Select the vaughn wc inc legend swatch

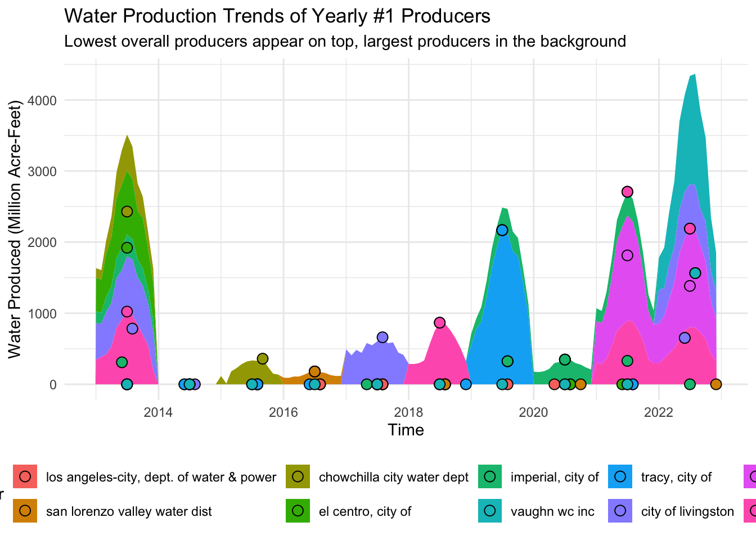[x=489, y=511]
